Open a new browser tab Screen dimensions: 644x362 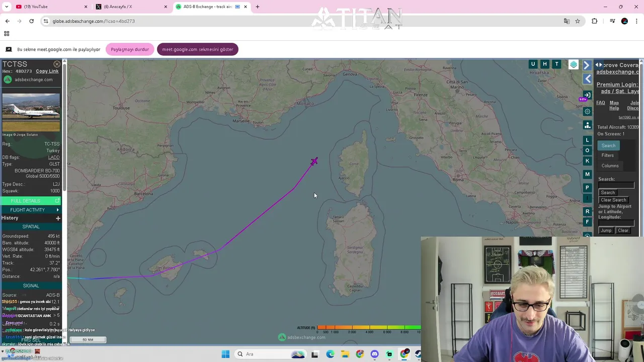[258, 7]
